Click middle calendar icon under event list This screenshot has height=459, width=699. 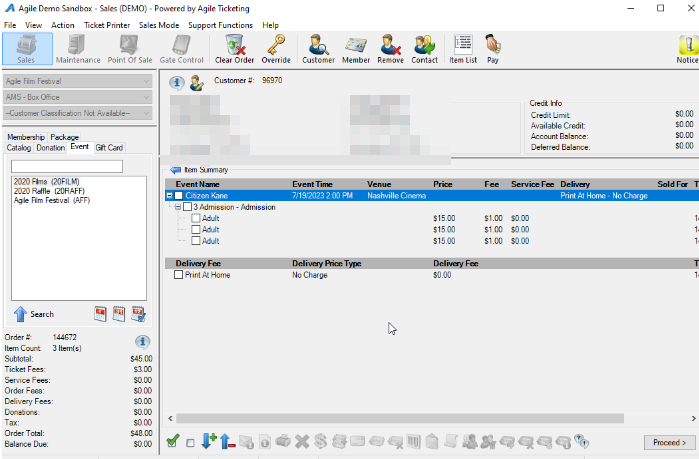click(119, 314)
